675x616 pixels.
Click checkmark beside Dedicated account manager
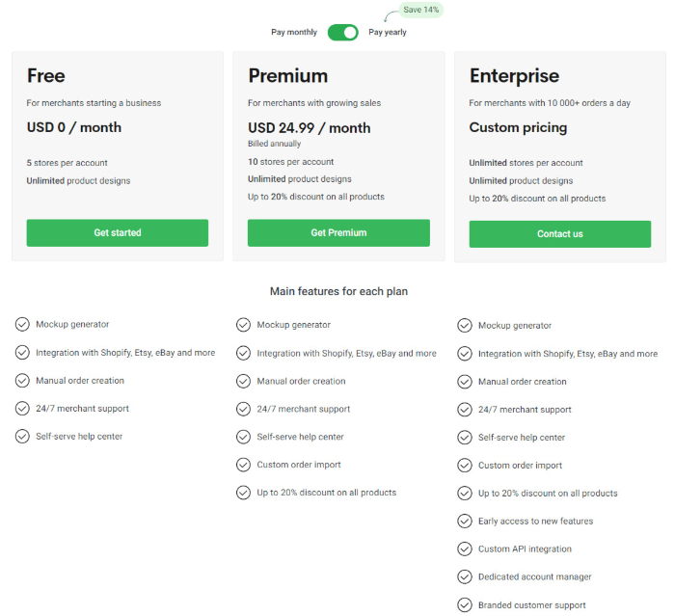(x=465, y=576)
